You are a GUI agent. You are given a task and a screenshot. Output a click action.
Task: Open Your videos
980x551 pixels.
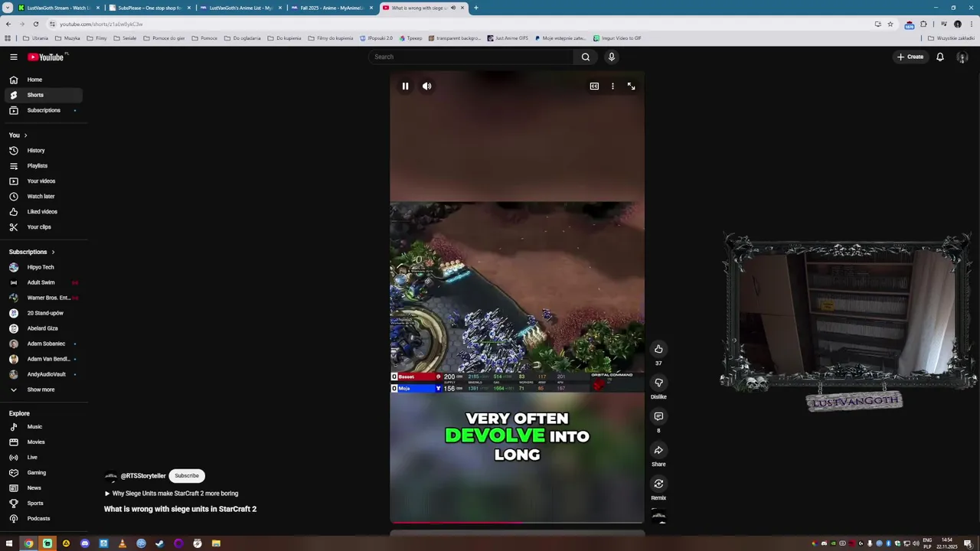(x=42, y=181)
